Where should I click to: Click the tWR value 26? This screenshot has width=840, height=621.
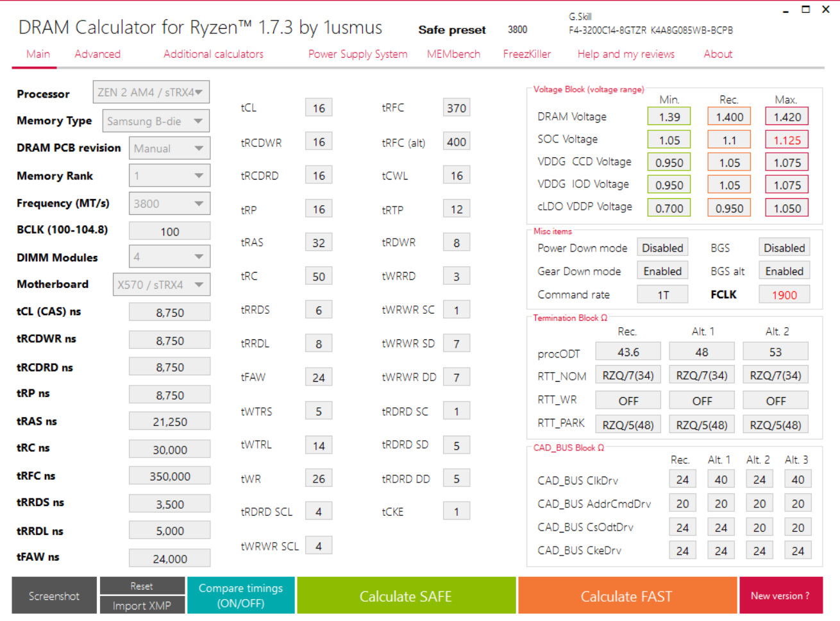pos(319,479)
